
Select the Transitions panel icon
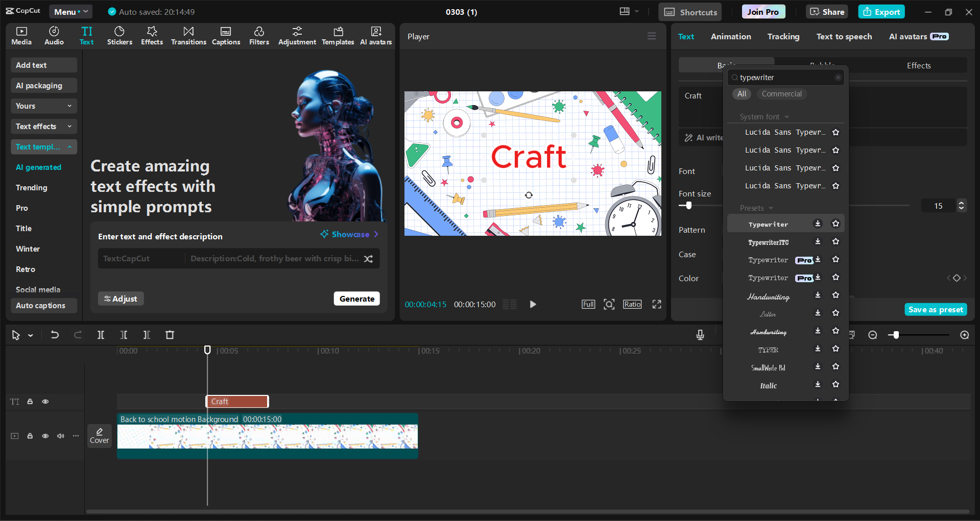coord(188,36)
